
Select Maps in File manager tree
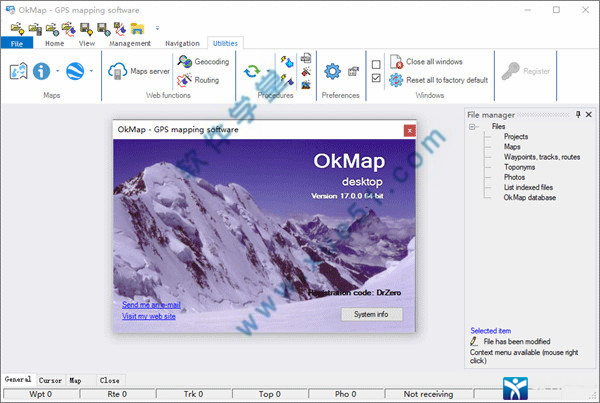(x=512, y=147)
